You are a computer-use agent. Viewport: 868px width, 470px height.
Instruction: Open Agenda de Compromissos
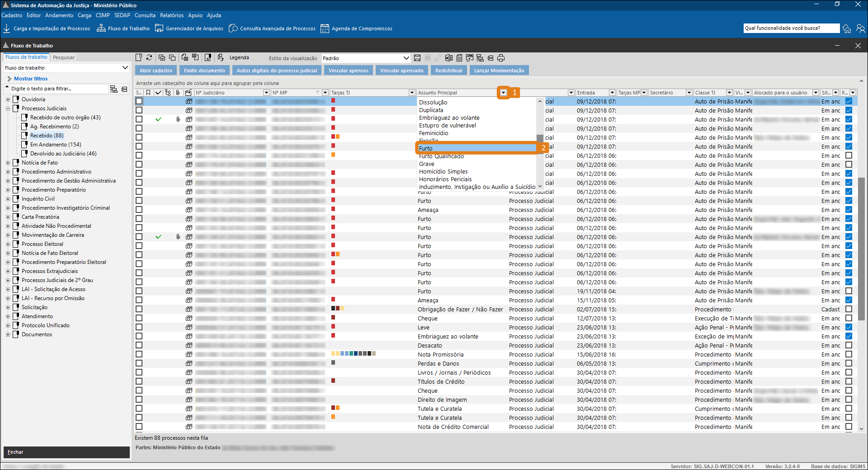(356, 28)
